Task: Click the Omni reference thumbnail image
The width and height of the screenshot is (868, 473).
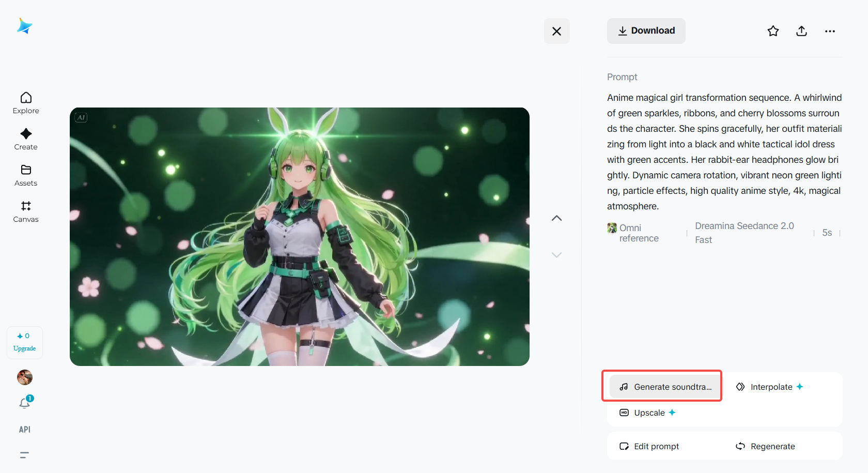Action: [x=612, y=228]
